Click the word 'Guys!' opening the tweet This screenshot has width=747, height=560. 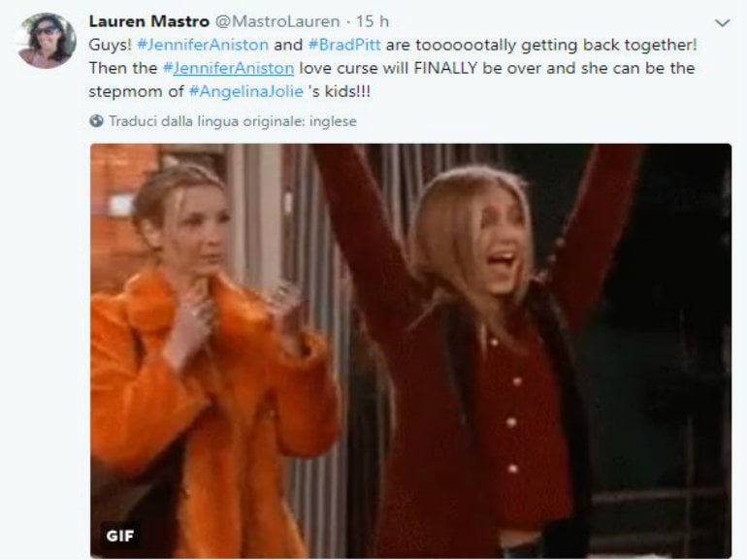pyautogui.click(x=110, y=45)
